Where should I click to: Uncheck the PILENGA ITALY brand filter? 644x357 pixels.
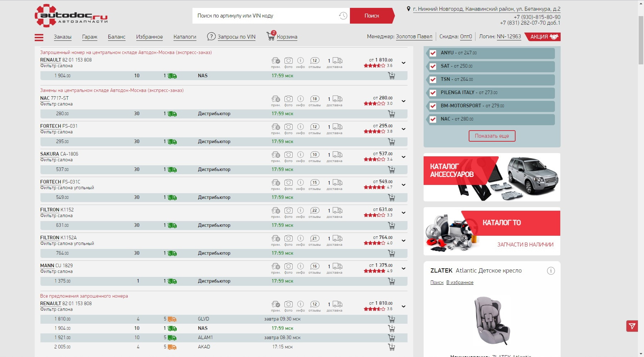coord(433,93)
